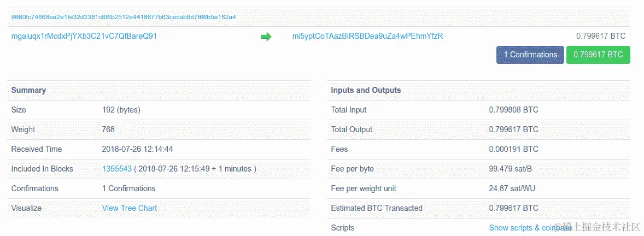Screen dimensions: 644x236
Task: Select Fees value 0.000191 BTC
Action: click(x=513, y=149)
